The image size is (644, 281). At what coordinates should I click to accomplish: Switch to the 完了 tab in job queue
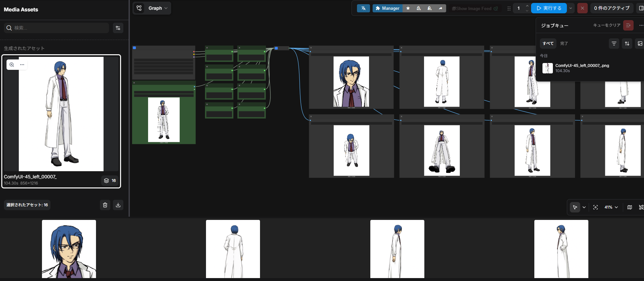564,44
